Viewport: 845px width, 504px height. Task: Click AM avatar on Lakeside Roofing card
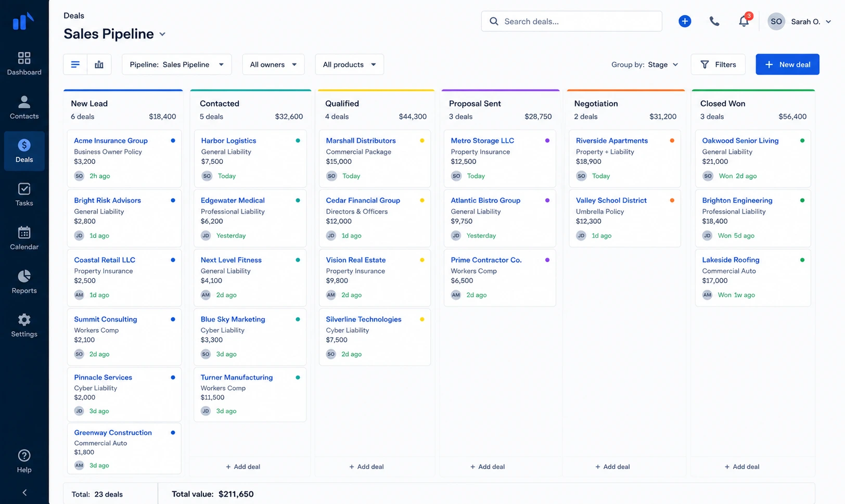click(x=707, y=295)
